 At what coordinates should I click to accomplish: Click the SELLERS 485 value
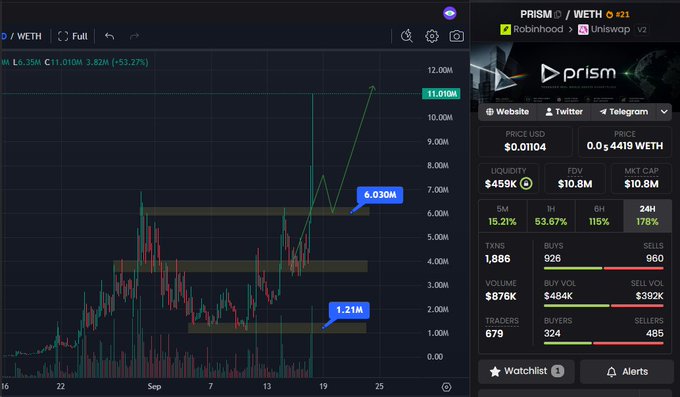point(655,333)
